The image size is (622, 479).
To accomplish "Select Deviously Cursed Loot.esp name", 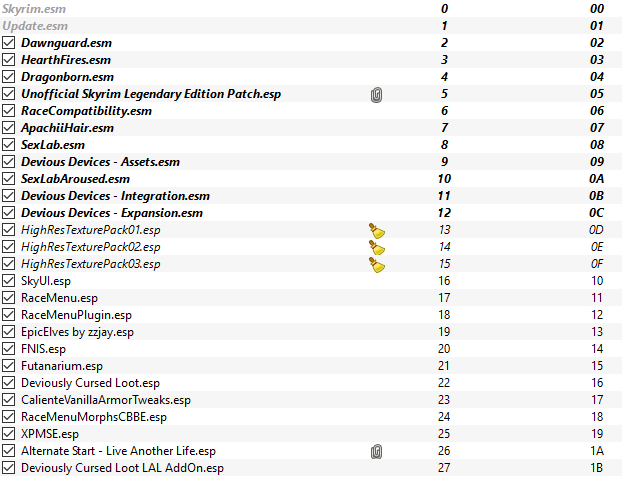I will pos(90,383).
